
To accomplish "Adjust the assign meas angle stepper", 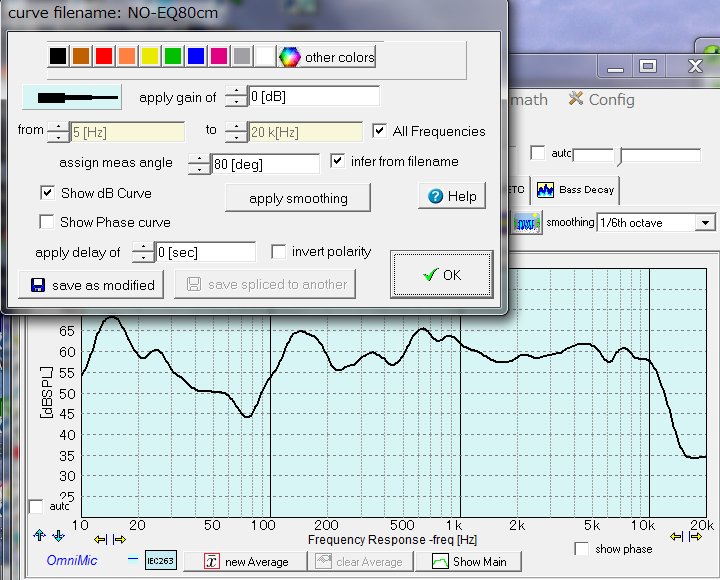I will point(199,163).
